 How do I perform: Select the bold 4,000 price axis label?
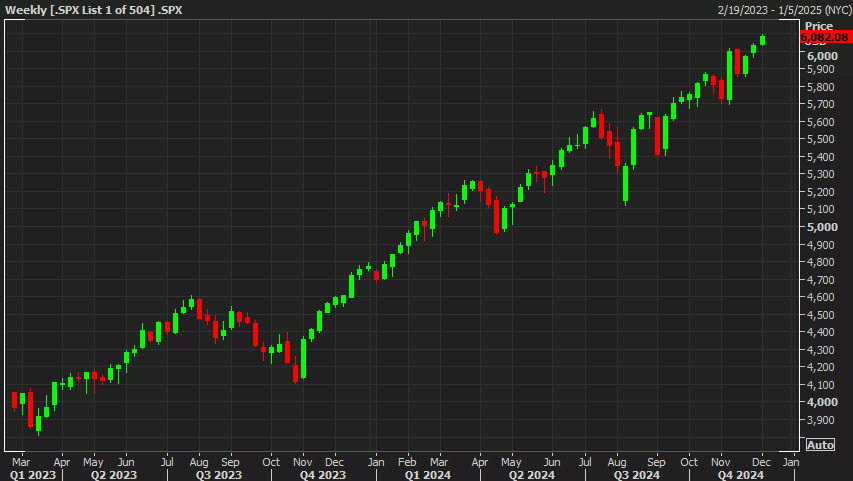point(822,402)
